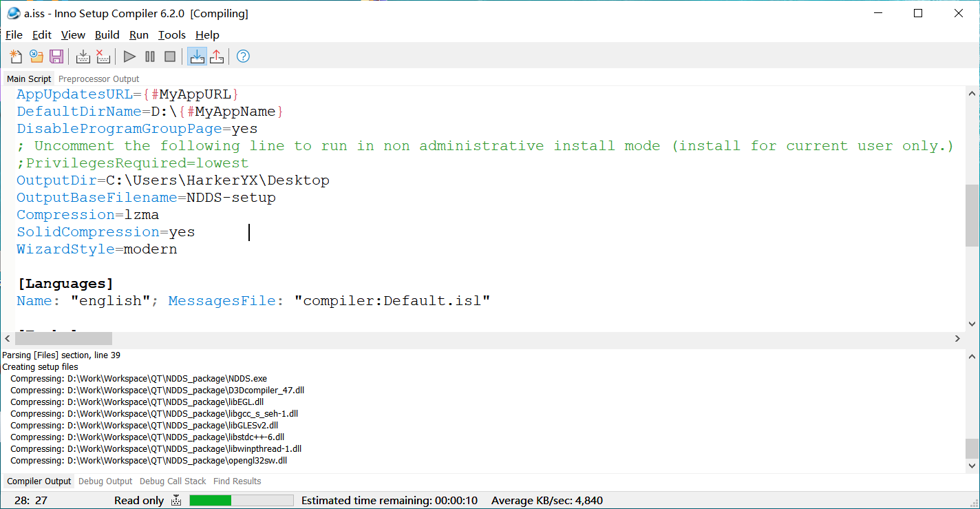Click the editor horizontal scrollbar thumb
This screenshot has width=980, height=509.
coord(63,339)
